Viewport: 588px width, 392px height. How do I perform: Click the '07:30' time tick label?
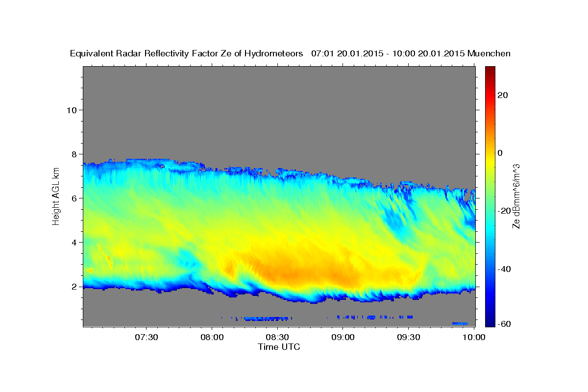147,337
